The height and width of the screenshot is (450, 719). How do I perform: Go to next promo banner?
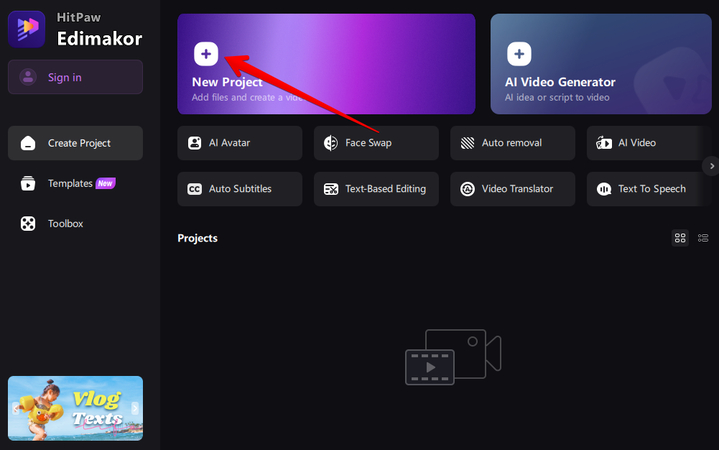tap(135, 408)
